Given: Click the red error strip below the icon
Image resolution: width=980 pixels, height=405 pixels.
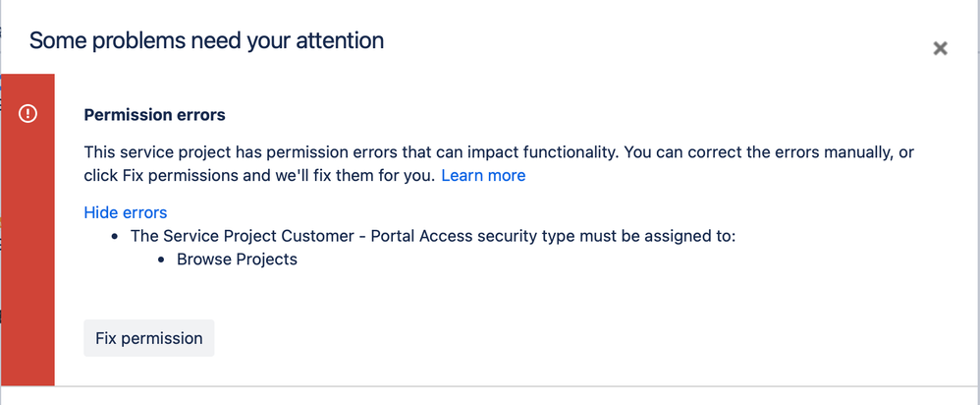Looking at the screenshot, I should point(27,262).
